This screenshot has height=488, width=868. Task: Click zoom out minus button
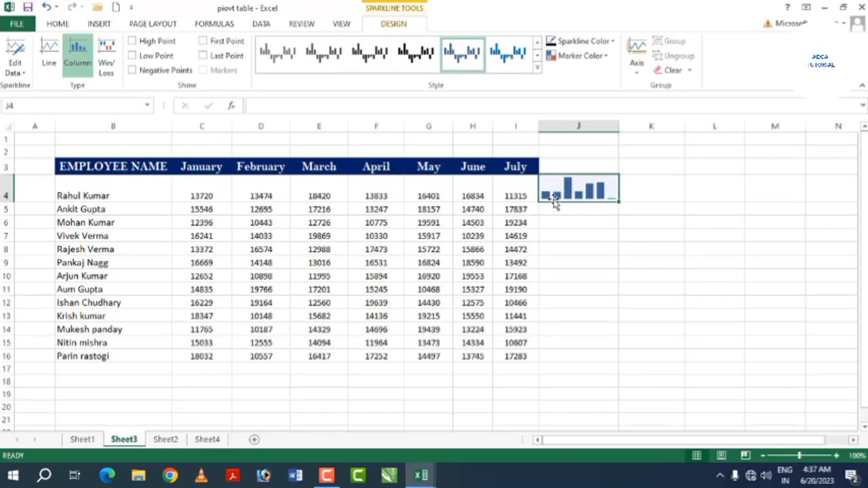click(763, 455)
